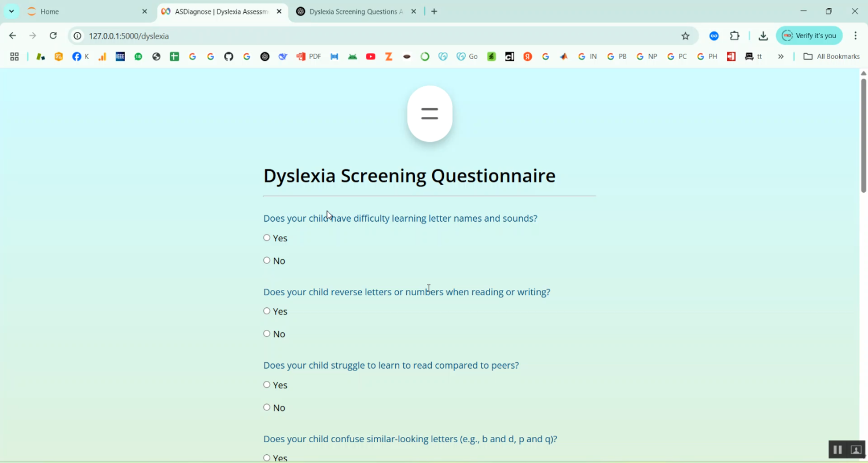868x463 pixels.
Task: Open the Google bookmark labeled PH
Action: pos(707,57)
